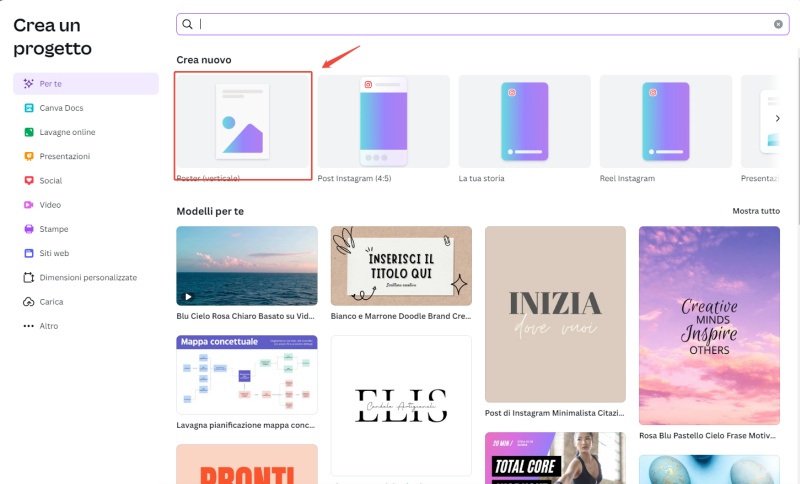800x484 pixels.
Task: Clear the search field with X icon
Action: 778,24
